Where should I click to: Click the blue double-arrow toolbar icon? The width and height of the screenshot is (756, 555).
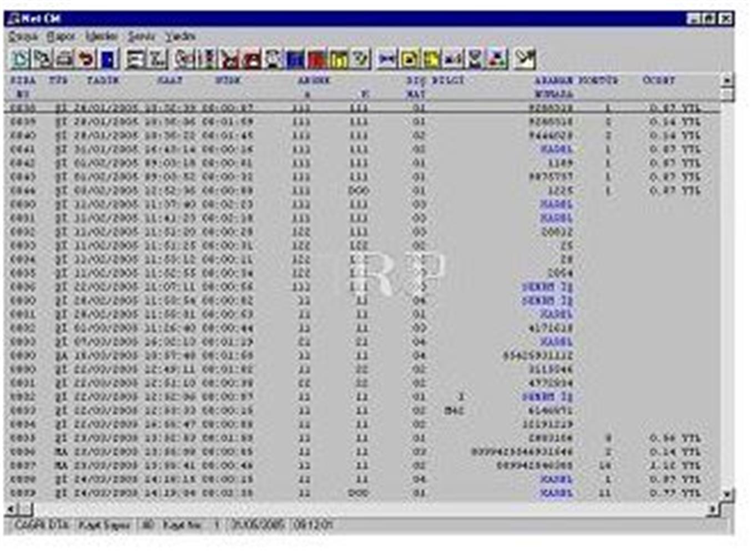[x=387, y=59]
